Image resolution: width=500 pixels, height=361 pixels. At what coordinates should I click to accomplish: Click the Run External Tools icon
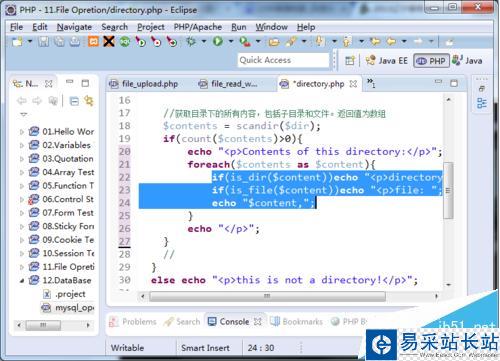245,42
